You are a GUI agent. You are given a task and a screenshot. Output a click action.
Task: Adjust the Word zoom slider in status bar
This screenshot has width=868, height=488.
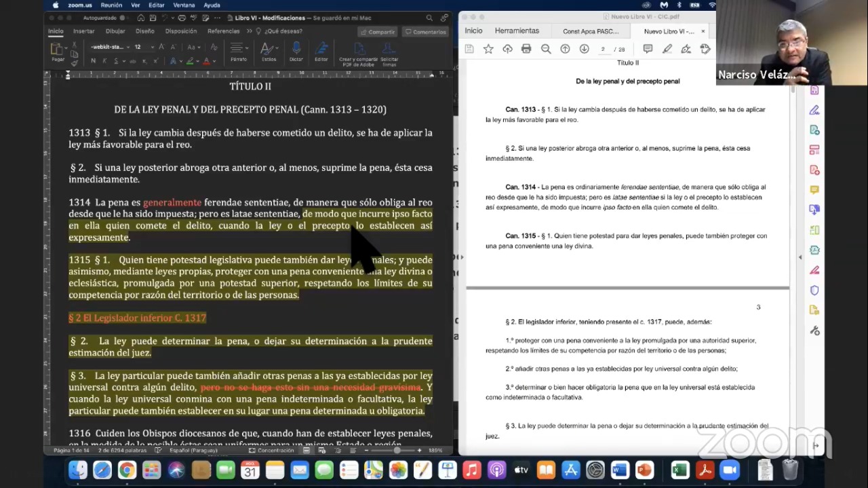397,450
